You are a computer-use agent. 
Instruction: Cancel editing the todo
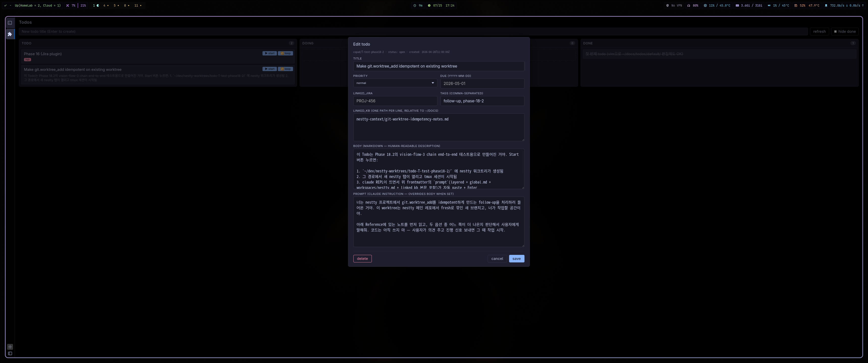click(497, 259)
